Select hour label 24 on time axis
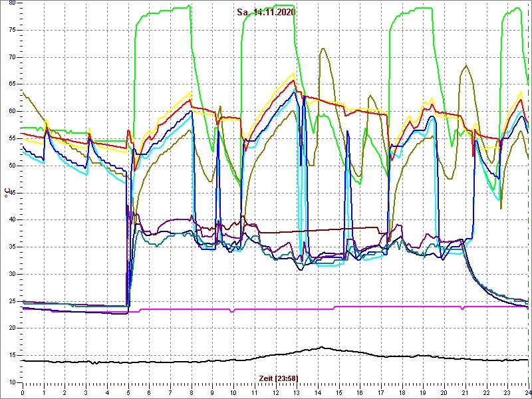The image size is (532, 399). coord(527,392)
